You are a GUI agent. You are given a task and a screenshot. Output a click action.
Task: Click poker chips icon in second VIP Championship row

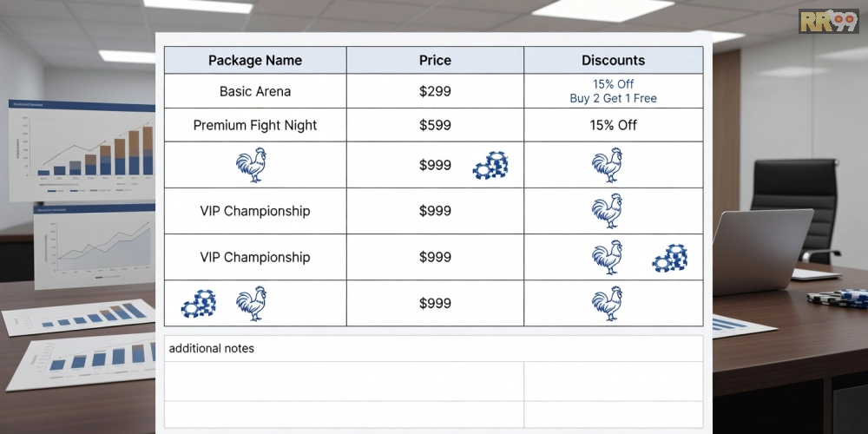coord(670,258)
